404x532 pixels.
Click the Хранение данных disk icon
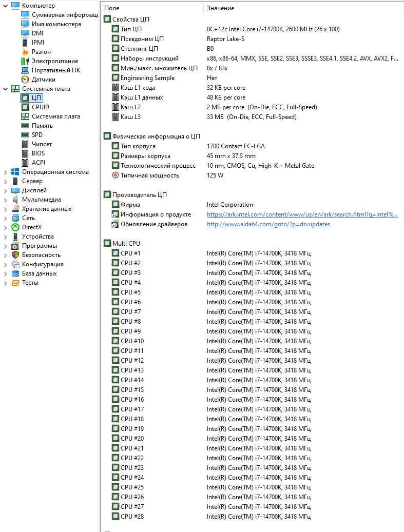pos(15,209)
